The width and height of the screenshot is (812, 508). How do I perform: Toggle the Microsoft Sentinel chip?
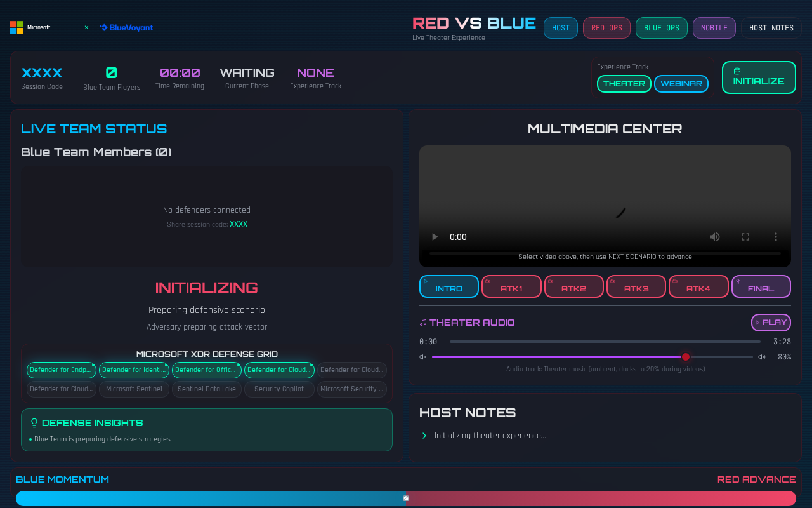134,389
